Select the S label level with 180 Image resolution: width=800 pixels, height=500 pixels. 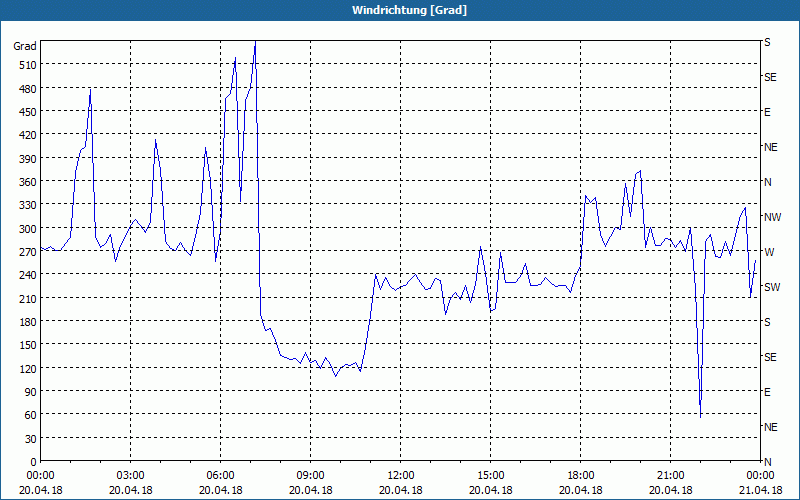coord(767,322)
